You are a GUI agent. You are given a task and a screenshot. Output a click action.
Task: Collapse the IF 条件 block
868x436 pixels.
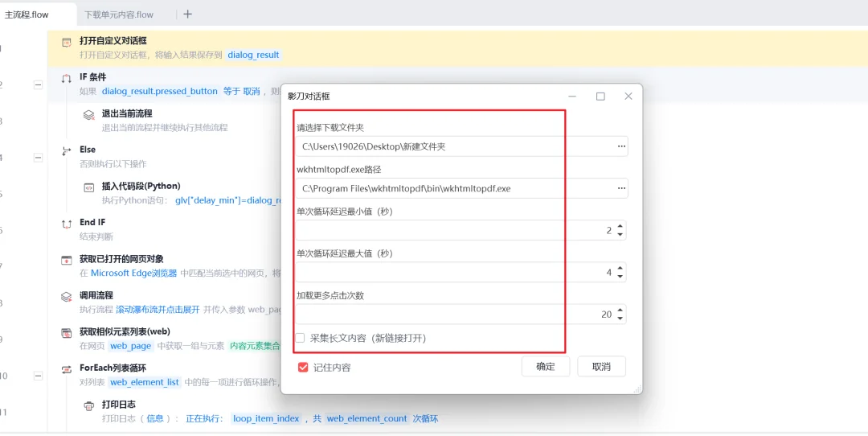(x=39, y=84)
